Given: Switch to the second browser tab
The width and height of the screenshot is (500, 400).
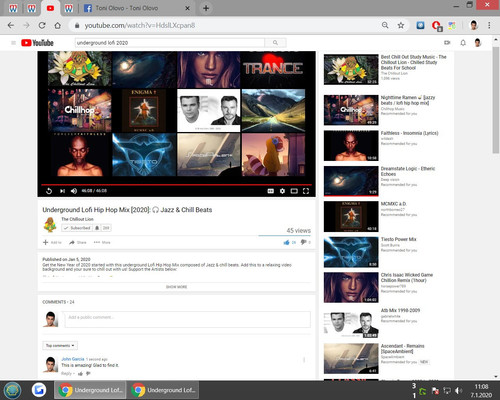Looking at the screenshot, I should [x=32, y=8].
